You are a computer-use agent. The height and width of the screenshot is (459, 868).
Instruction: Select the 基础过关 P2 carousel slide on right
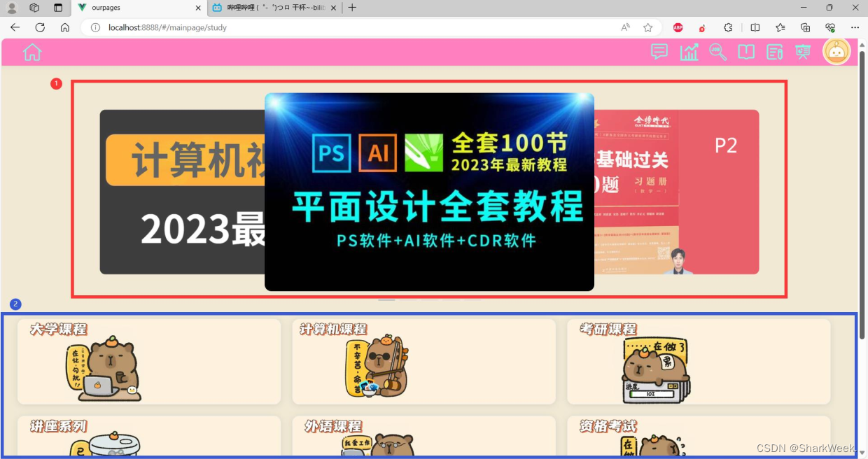[677, 192]
